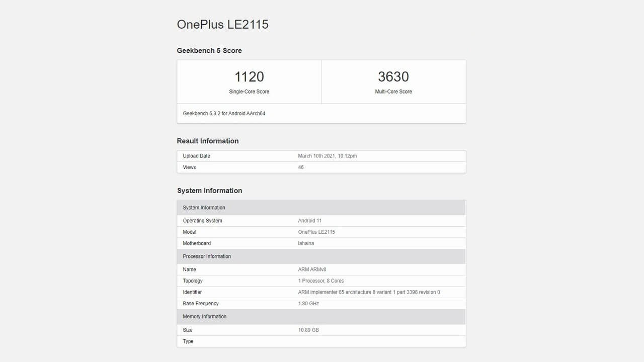Click the Model value OnePlus LE2115
Screen dimensions: 644x362
click(316, 232)
